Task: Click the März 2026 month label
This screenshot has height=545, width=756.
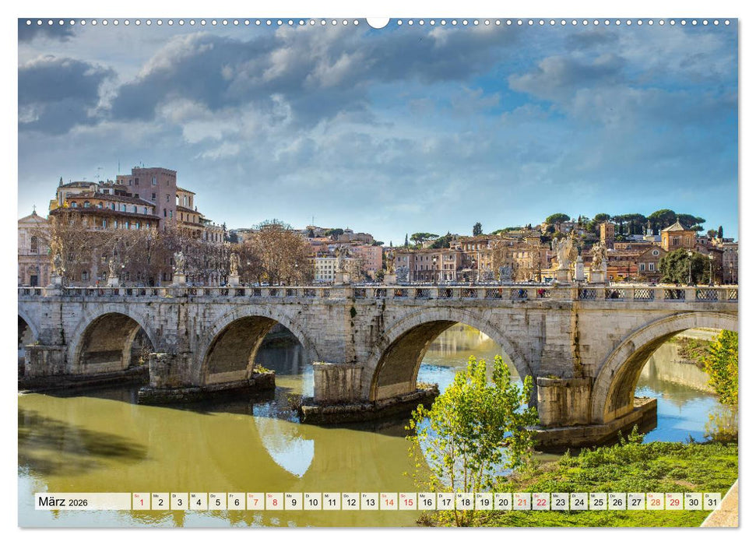Action: tap(63, 502)
